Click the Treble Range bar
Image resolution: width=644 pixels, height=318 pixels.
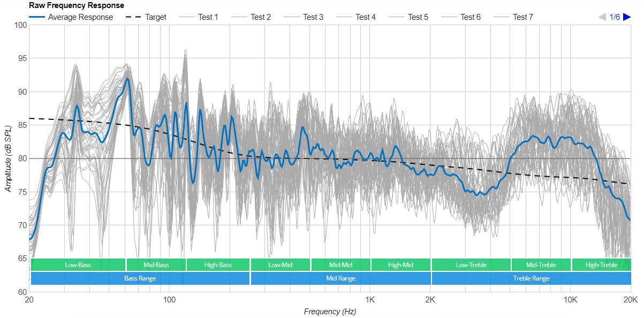[531, 278]
